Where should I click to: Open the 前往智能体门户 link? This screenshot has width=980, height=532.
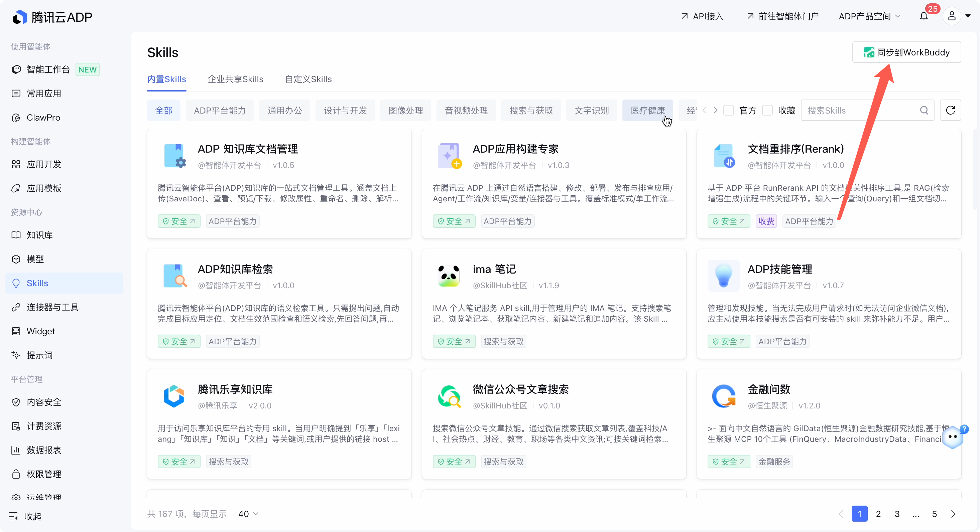[782, 16]
